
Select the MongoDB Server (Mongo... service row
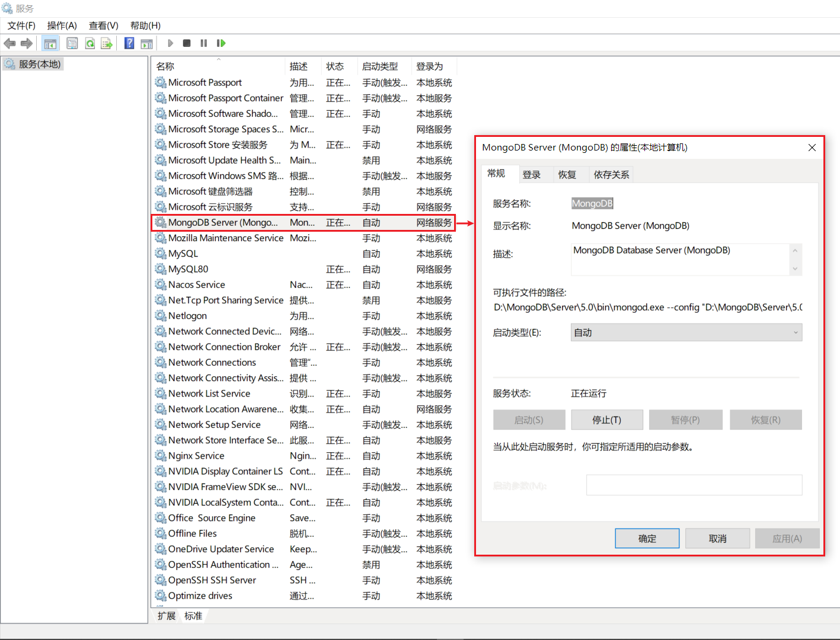[304, 222]
